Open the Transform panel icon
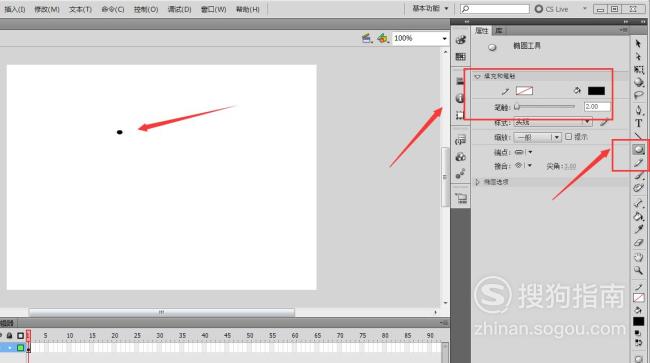 (x=460, y=115)
